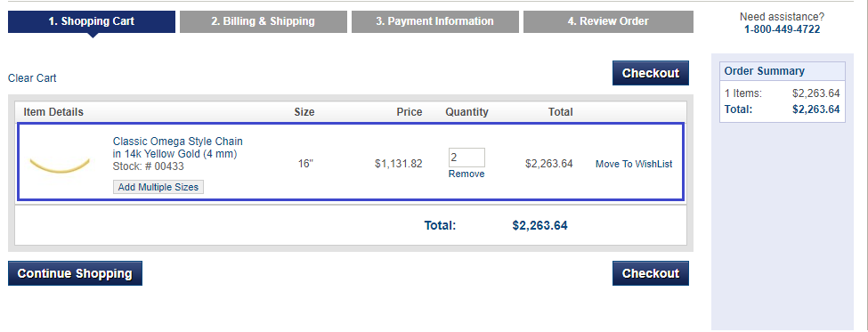Click the top Checkout button
The image size is (868, 332).
point(651,73)
